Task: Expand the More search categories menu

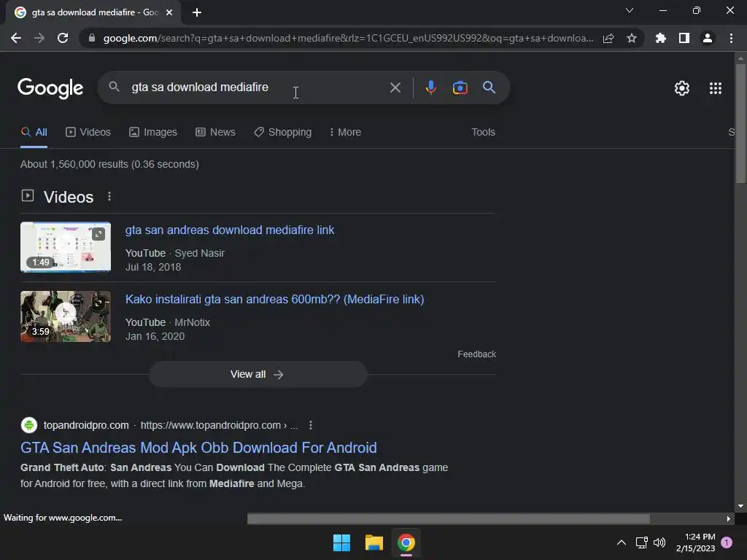Action: [x=345, y=133]
